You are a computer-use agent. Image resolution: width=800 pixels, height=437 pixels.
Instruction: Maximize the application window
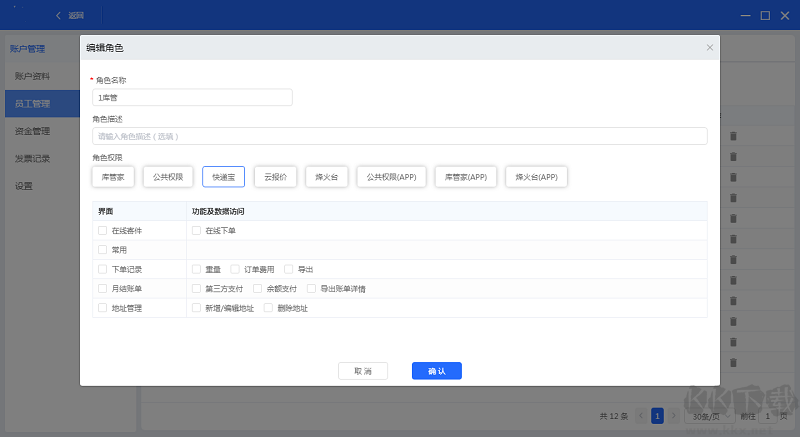765,16
